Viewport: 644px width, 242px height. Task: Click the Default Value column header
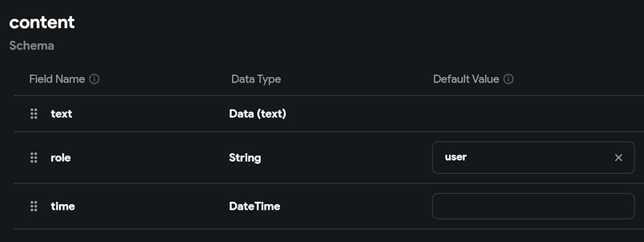tap(466, 79)
